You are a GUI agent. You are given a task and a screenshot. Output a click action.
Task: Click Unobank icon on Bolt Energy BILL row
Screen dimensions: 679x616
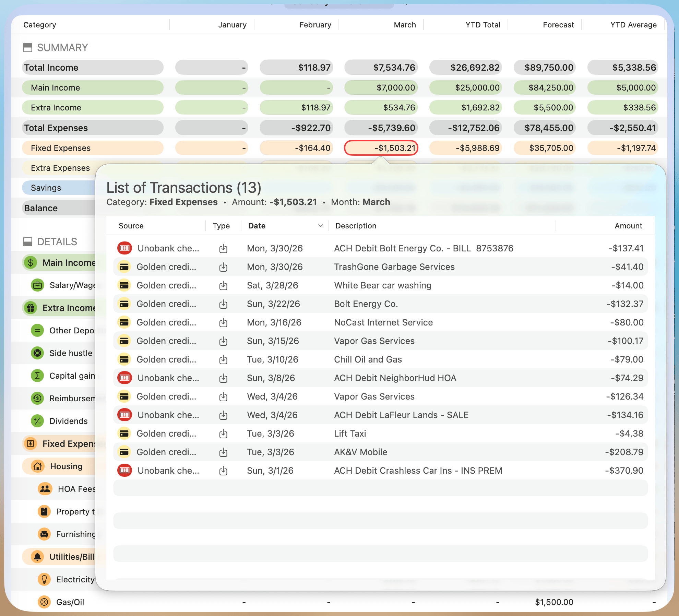coord(125,248)
